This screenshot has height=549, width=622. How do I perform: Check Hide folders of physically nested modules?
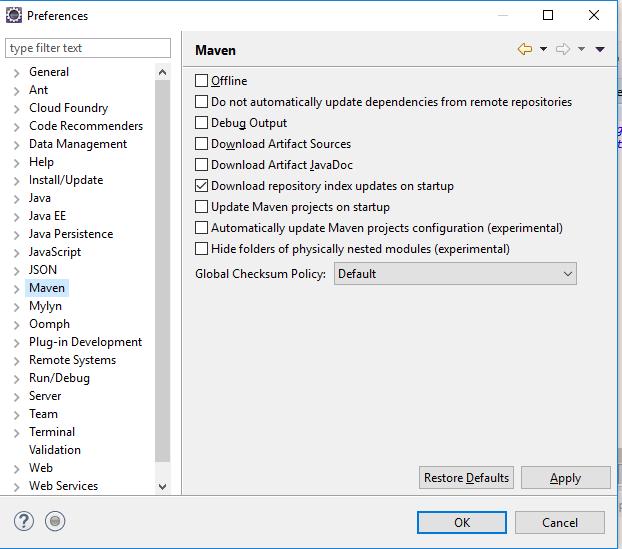(x=201, y=249)
